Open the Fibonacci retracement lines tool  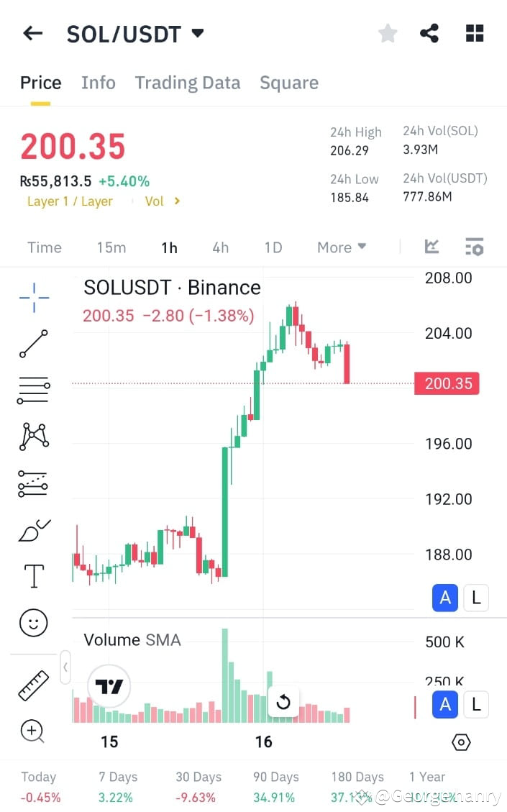(33, 390)
